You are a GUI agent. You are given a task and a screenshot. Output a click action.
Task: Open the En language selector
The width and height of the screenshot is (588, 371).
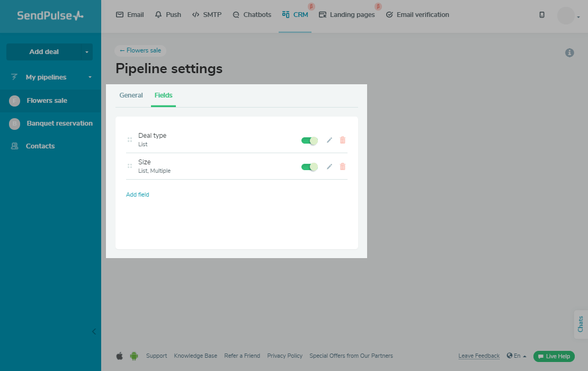[x=516, y=356]
